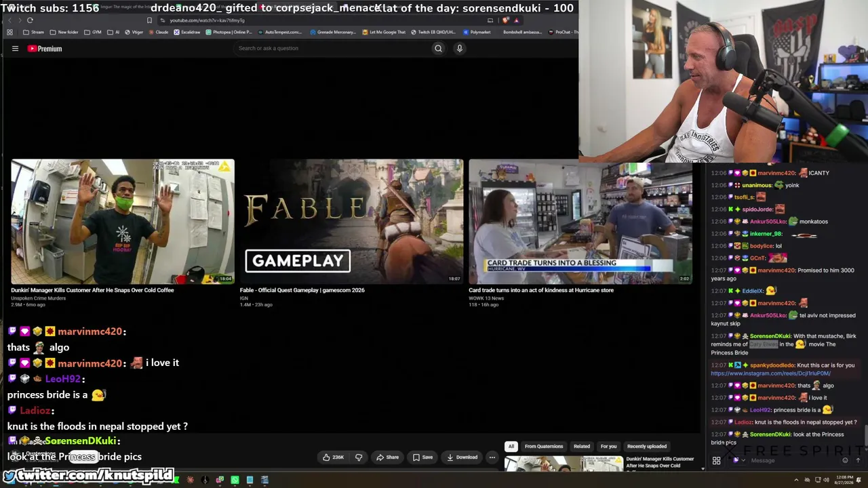868x488 pixels.
Task: Share the video
Action: coord(388,457)
